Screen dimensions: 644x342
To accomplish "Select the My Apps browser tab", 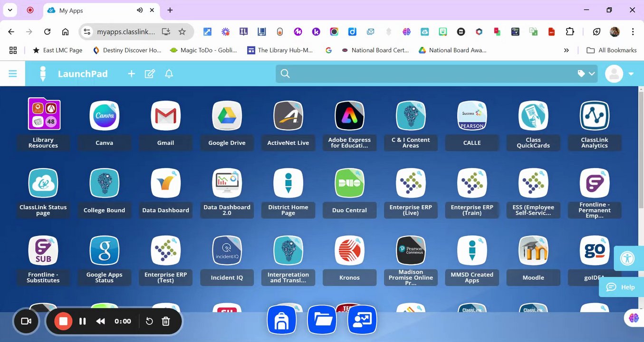I will coord(101,10).
